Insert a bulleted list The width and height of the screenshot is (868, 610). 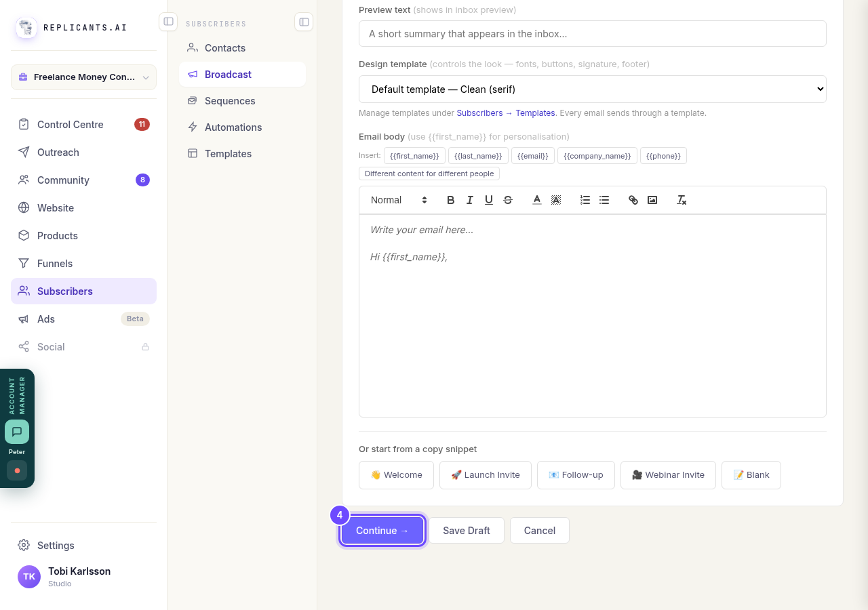(x=604, y=200)
